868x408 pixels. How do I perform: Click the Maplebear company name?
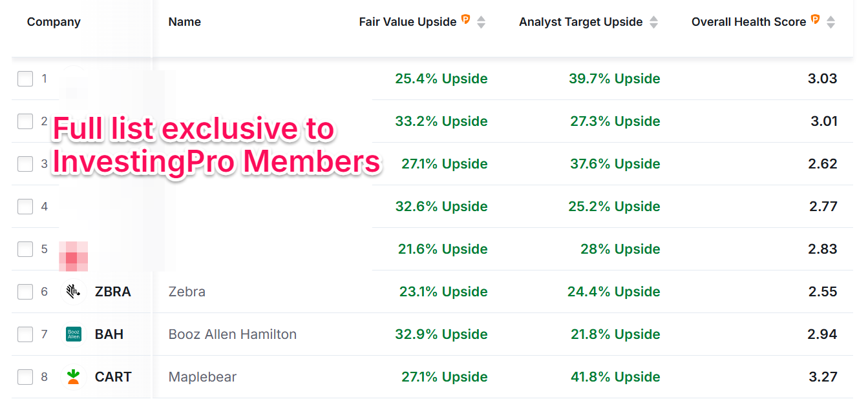click(x=202, y=377)
